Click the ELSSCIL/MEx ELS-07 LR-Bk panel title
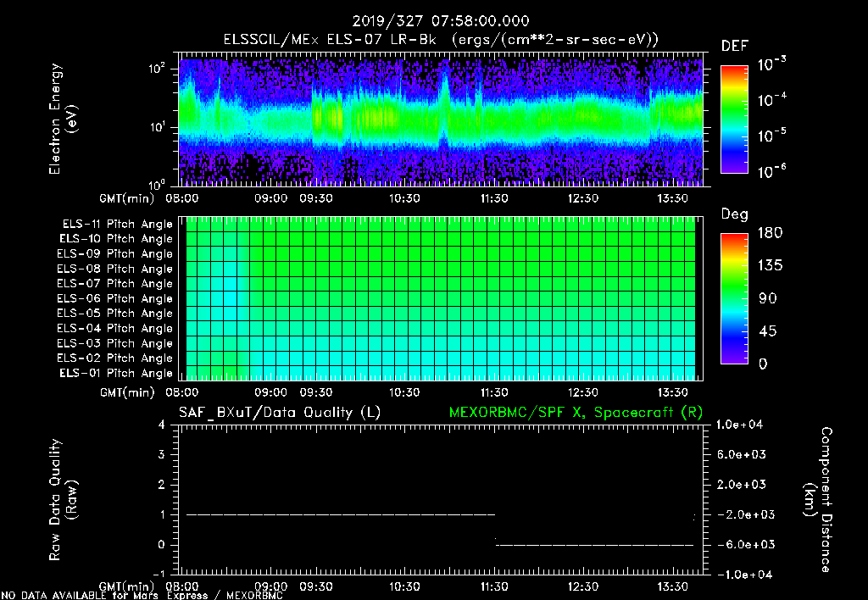 (x=441, y=40)
